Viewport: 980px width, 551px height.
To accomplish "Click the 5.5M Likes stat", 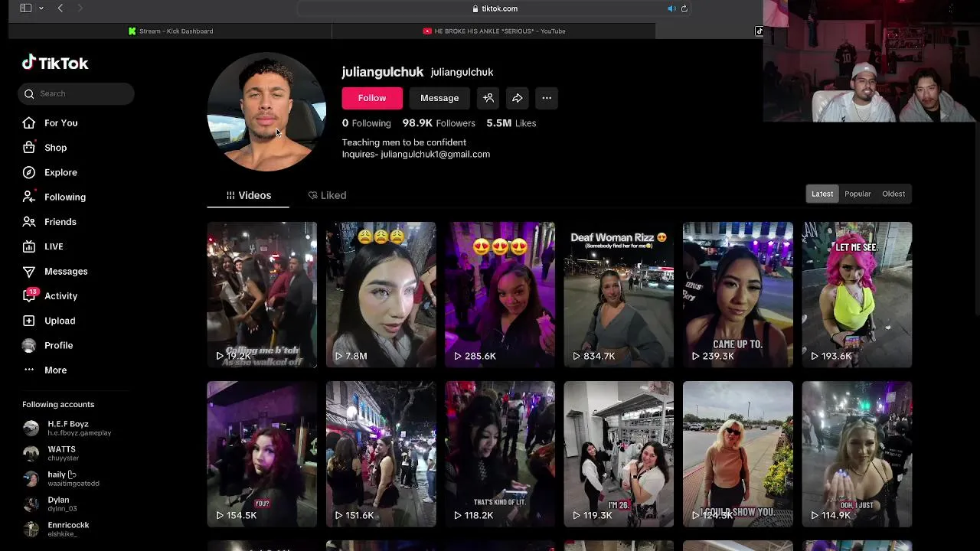I will point(511,122).
